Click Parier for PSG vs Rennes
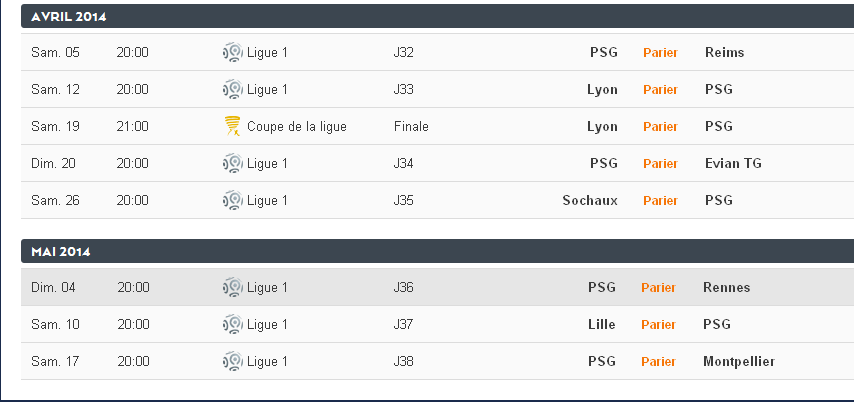This screenshot has height=402, width=854. (658, 287)
